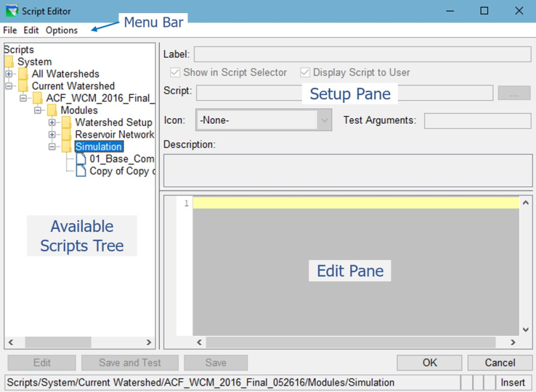Open the Options menu
The height and width of the screenshot is (392, 536).
point(61,30)
